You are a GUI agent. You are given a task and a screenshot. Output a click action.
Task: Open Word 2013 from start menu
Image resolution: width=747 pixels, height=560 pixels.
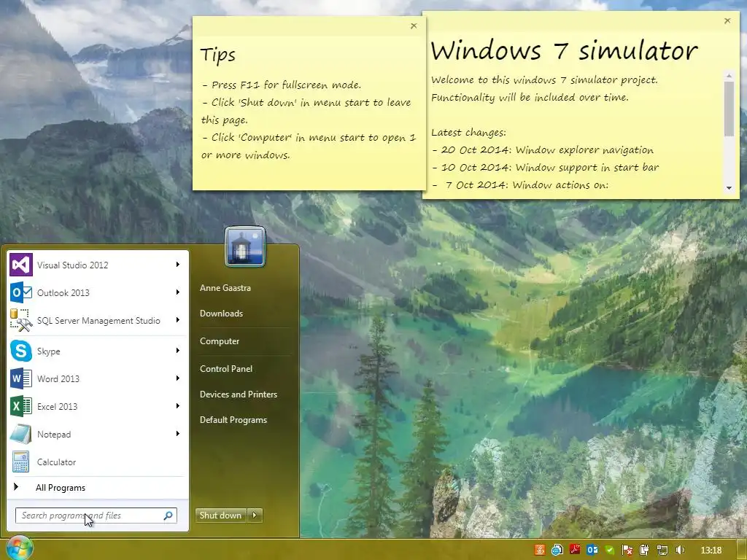point(98,378)
